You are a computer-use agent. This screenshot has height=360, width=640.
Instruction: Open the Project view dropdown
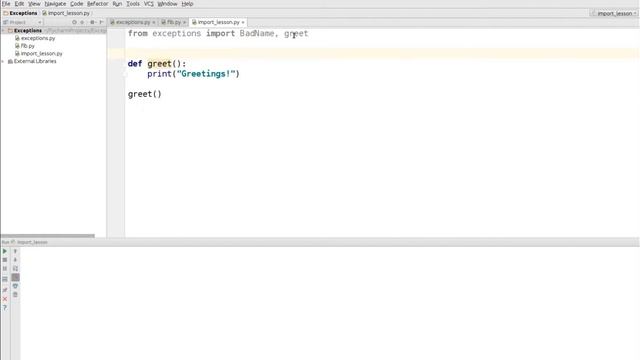(x=22, y=22)
